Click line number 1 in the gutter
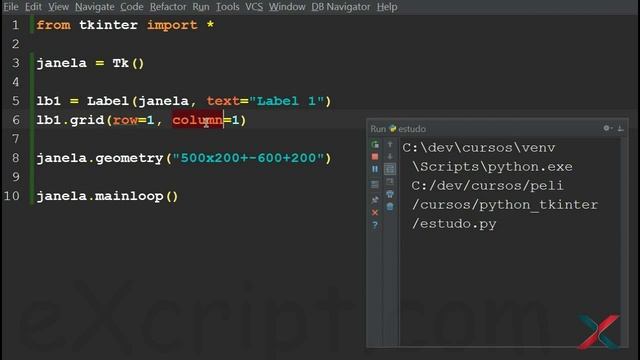The width and height of the screenshot is (640, 360). 16,25
